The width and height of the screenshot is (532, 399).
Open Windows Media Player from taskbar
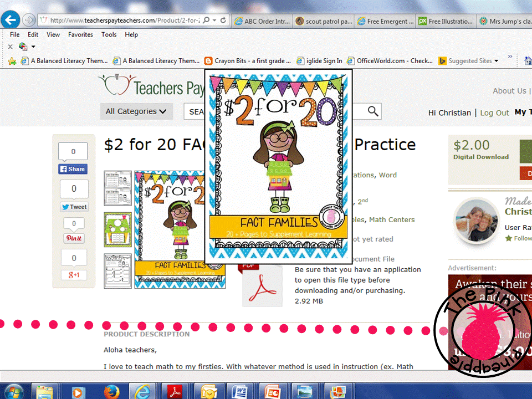tap(77, 392)
